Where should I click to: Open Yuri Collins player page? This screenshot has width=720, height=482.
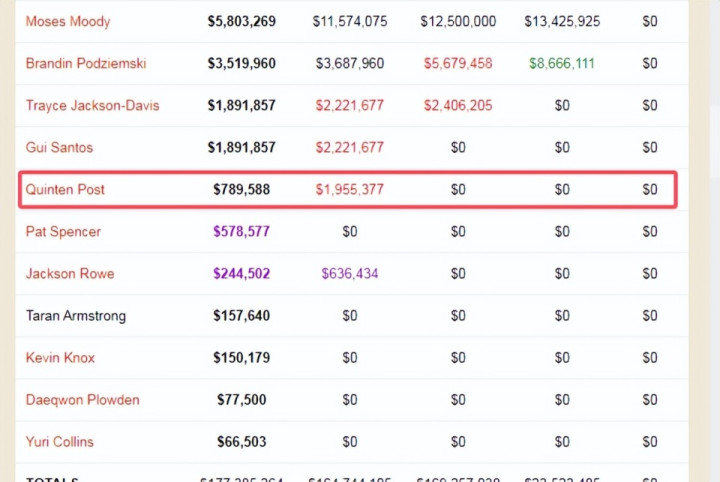[60, 442]
